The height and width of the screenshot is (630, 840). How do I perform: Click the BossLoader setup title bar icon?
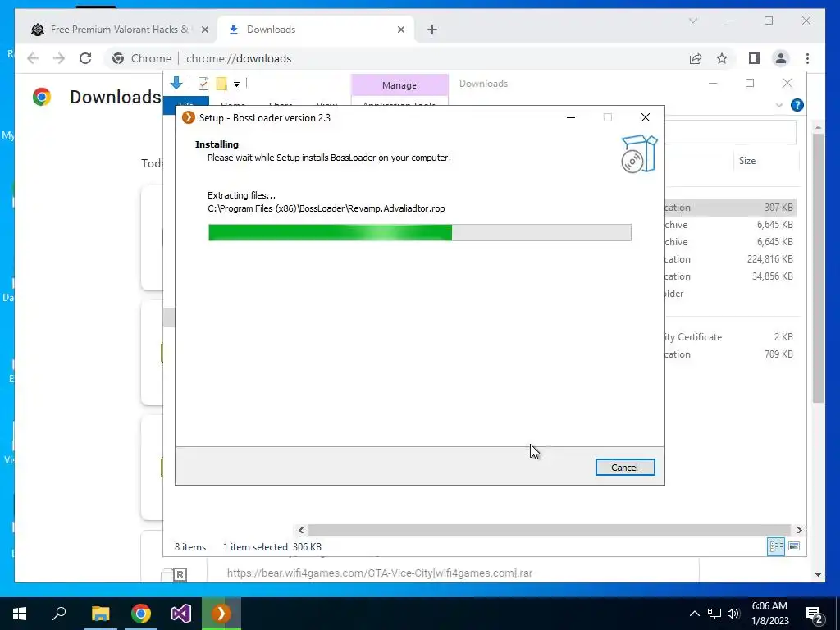click(188, 117)
